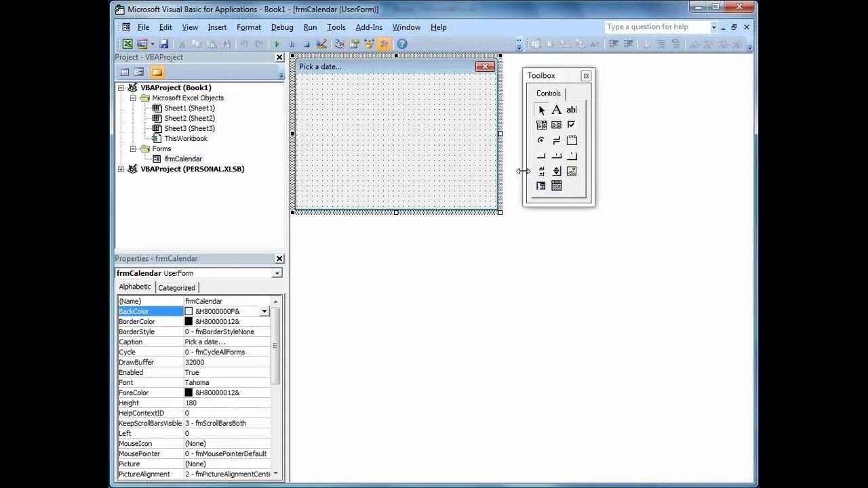Viewport: 868px width, 488px height.
Task: Open the Add-Ins menu
Action: click(369, 27)
